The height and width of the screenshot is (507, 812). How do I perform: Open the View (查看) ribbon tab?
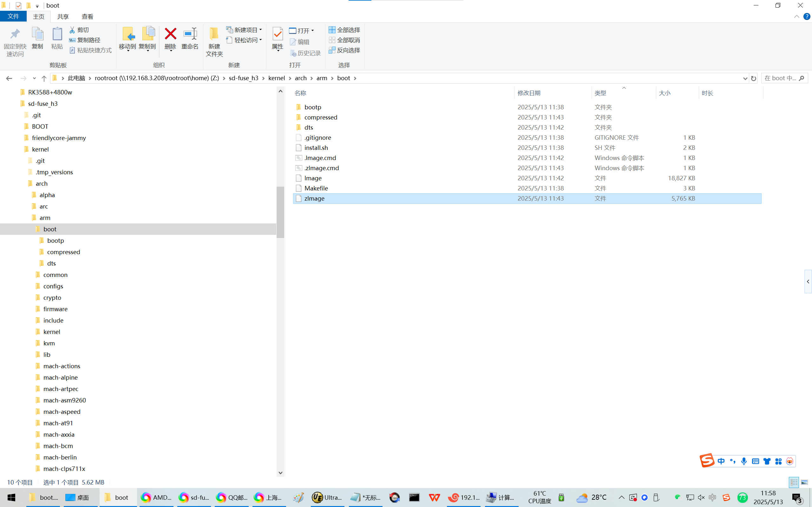[x=87, y=16]
